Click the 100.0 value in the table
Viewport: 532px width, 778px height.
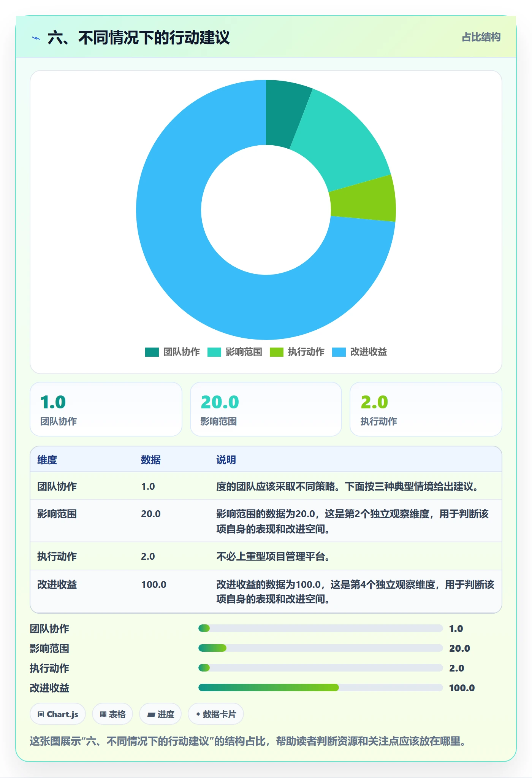click(x=154, y=584)
